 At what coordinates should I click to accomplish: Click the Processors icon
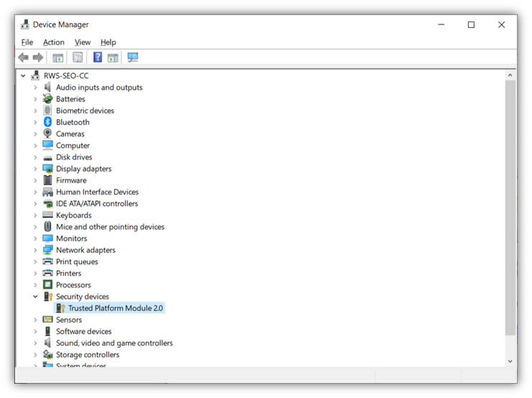click(47, 284)
